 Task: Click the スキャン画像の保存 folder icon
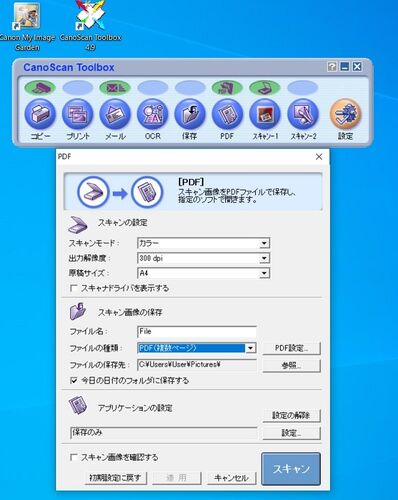click(x=78, y=311)
